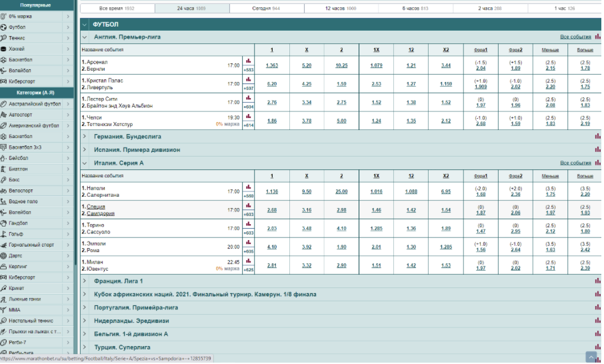Open stats icon for Napoli vs Salernitana
604x364 pixels.
pyautogui.click(x=249, y=187)
